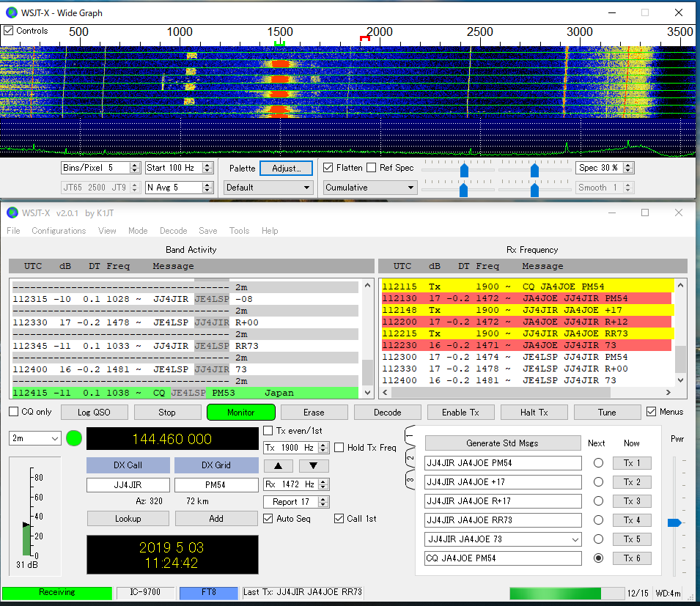Toggle the Tx even/1st checkbox
The image size is (700, 606).
(x=269, y=431)
